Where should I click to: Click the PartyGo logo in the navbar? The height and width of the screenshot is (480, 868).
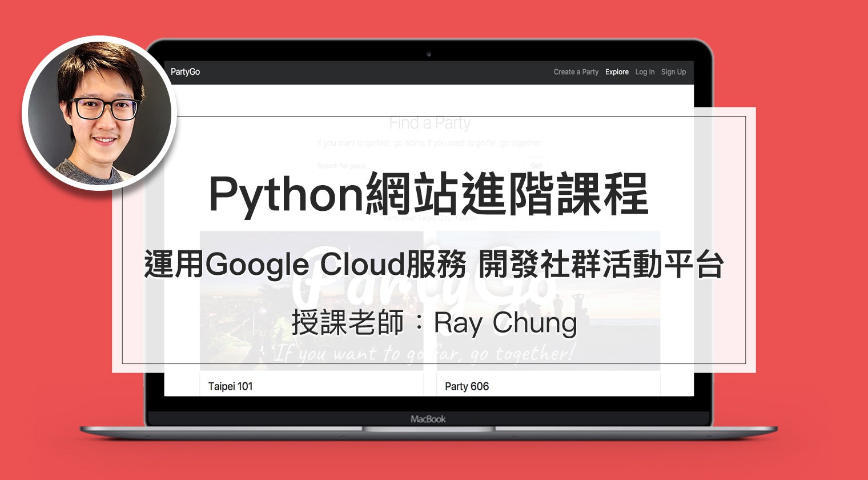tap(187, 71)
